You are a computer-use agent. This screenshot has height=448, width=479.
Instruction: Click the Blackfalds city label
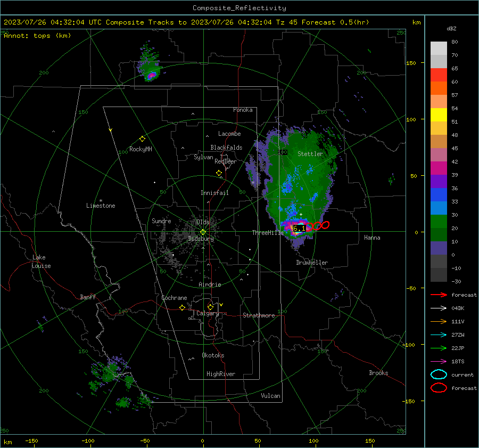[226, 148]
